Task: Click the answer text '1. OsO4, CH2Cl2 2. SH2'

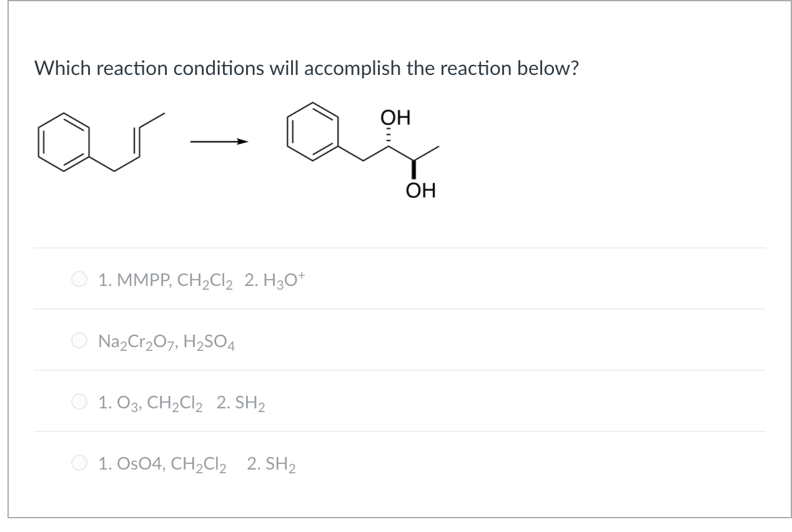Action: [197, 465]
